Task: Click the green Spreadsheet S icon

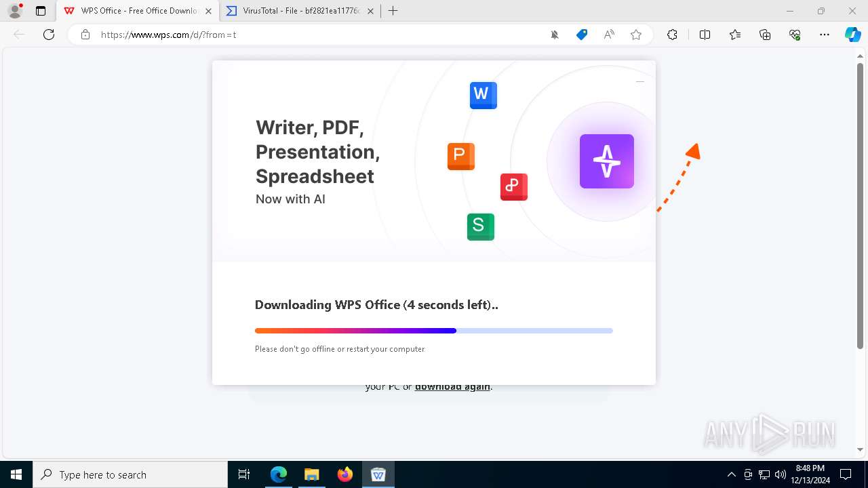Action: pos(481,227)
